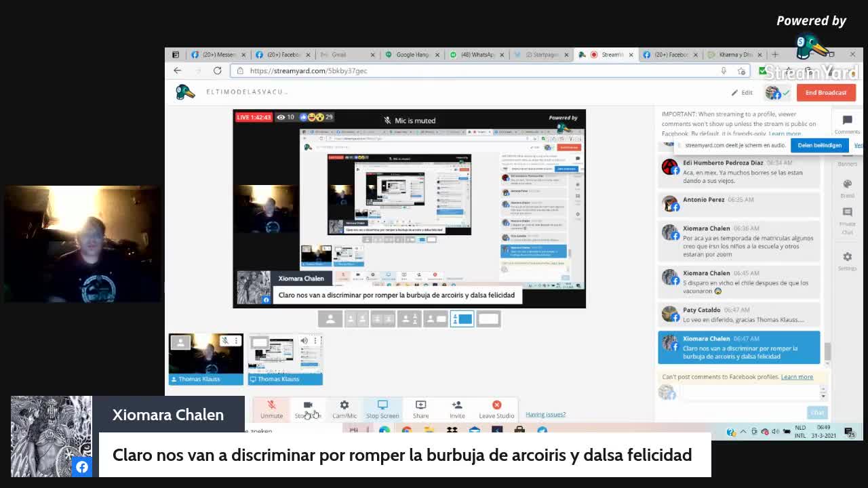The width and height of the screenshot is (868, 488).
Task: Click the comment input box
Action: 749,392
